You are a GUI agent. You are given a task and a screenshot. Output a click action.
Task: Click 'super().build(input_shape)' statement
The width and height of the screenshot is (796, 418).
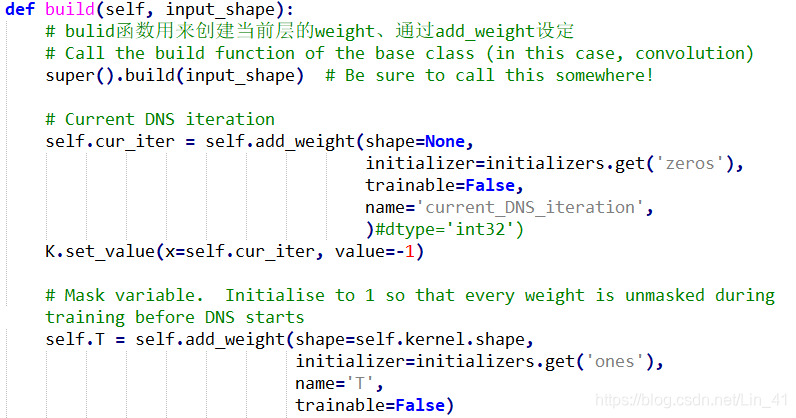click(x=175, y=76)
